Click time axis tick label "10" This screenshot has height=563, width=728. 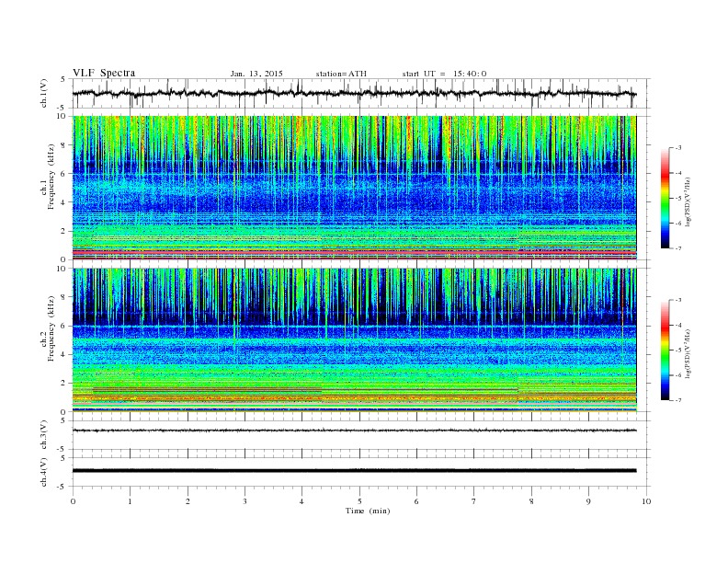pos(646,501)
